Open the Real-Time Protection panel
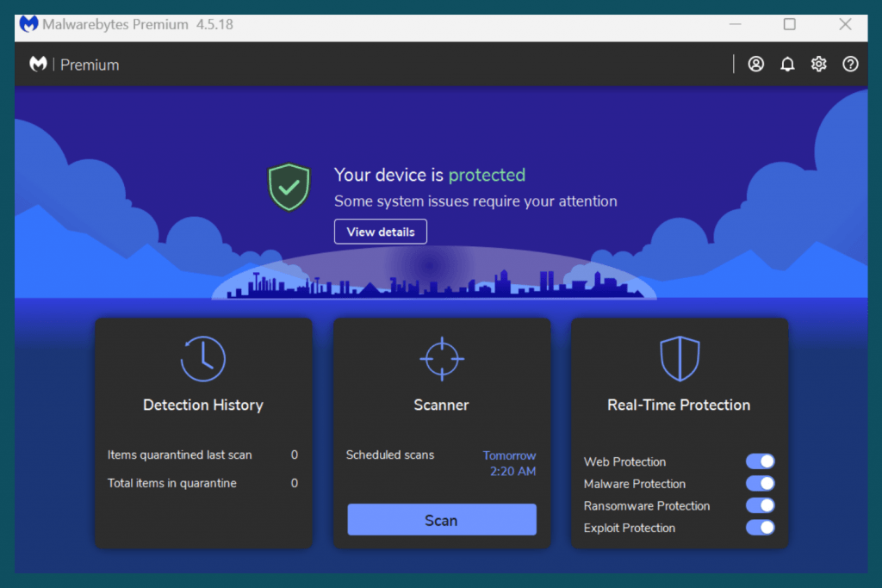The image size is (882, 588). click(680, 405)
